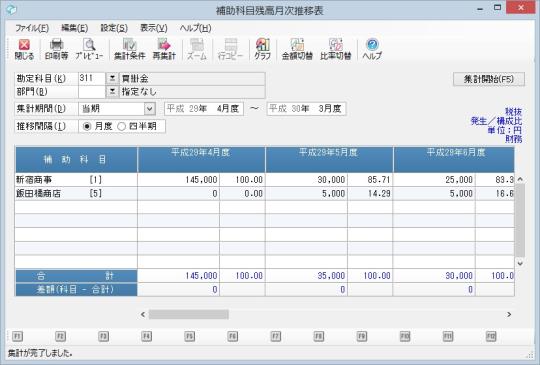Viewport: 540px width, 365px height.
Task: Click the ズーム zoom toolbar icon
Action: coord(197,49)
